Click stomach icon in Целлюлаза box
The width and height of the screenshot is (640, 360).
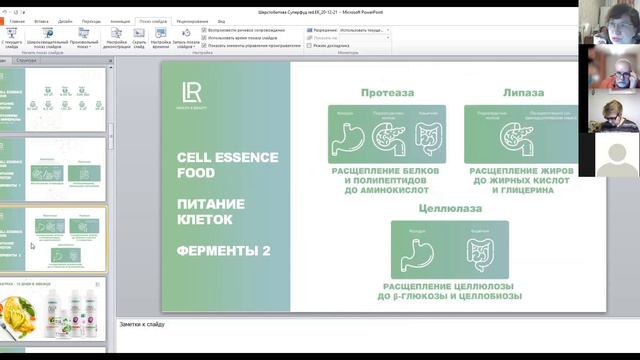[417, 255]
